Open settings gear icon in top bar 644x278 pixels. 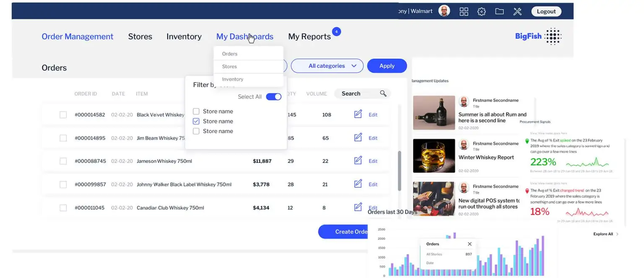(481, 12)
